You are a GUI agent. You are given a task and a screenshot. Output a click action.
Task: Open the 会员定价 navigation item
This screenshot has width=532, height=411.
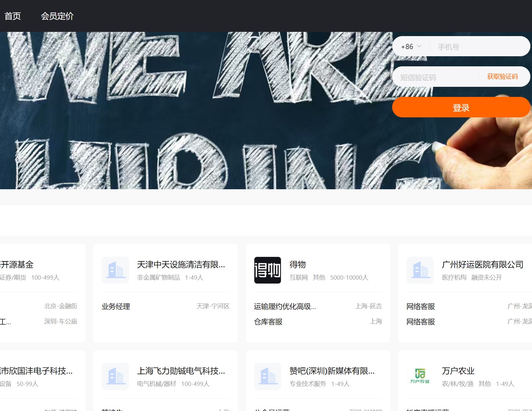(x=57, y=16)
